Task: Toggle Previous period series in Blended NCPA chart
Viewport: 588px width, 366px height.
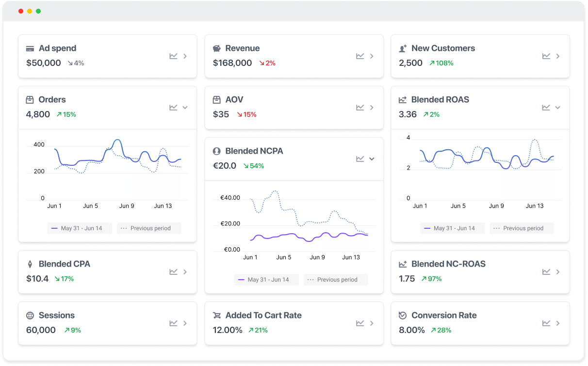Action: [x=336, y=280]
